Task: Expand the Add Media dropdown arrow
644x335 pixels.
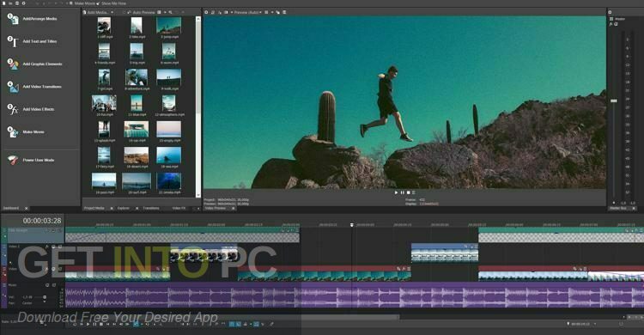Action: (x=112, y=12)
